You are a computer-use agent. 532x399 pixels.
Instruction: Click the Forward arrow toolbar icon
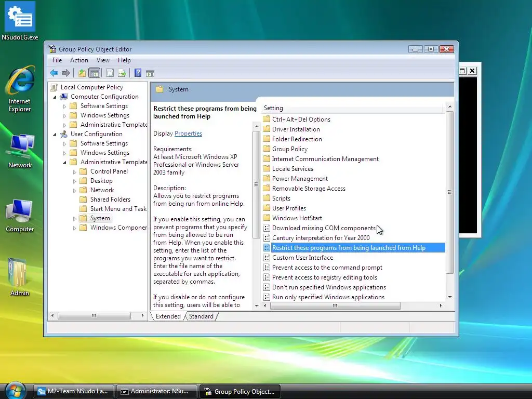66,73
